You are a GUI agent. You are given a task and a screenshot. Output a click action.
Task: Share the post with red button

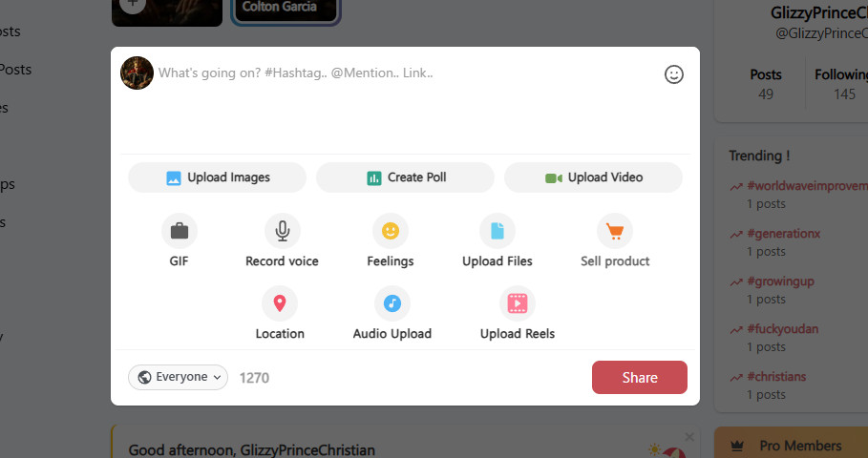point(640,377)
